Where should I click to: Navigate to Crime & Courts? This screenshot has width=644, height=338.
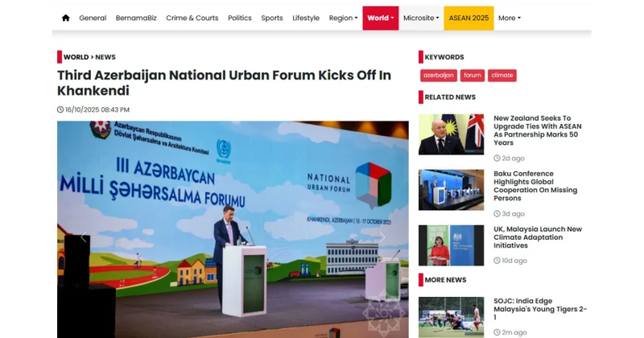pyautogui.click(x=192, y=18)
